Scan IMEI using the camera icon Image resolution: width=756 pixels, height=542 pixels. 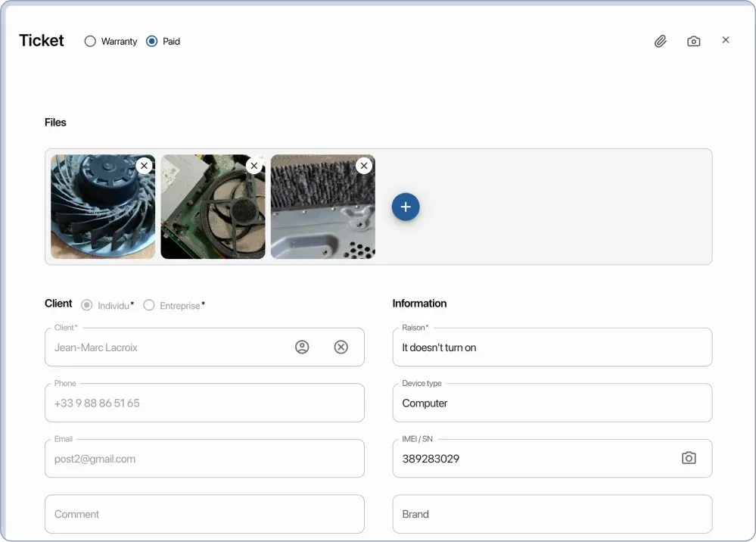tap(689, 458)
